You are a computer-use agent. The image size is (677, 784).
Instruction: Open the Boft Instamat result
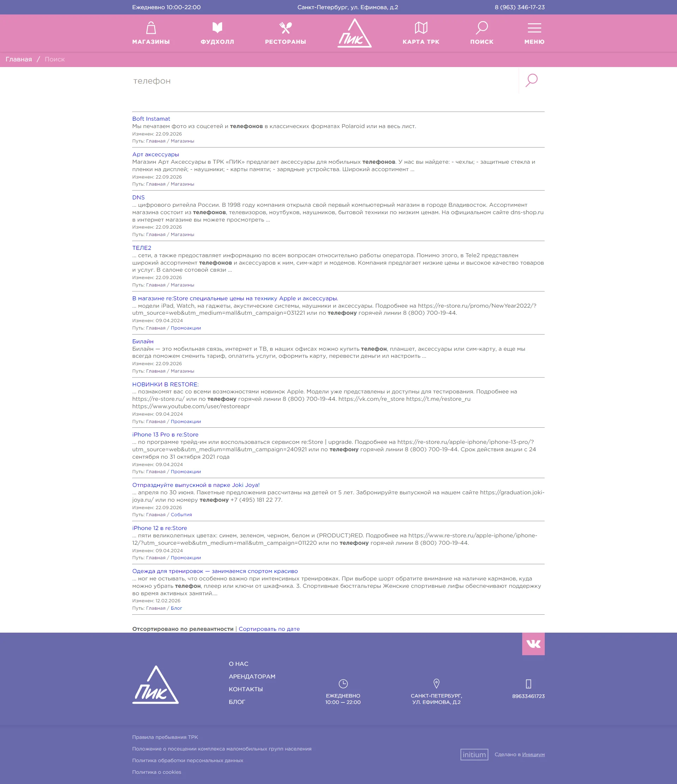pos(151,119)
